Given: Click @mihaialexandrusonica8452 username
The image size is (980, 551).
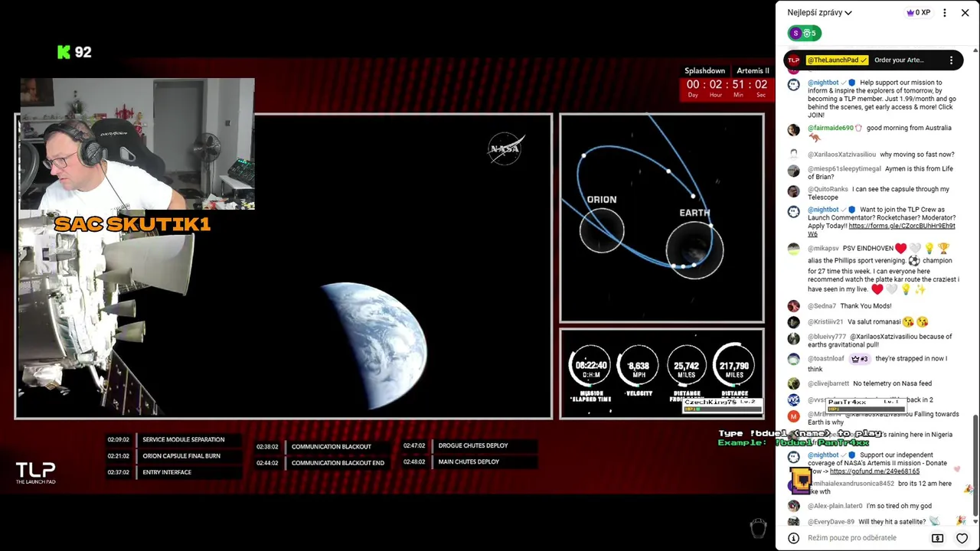Looking at the screenshot, I should 852,484.
